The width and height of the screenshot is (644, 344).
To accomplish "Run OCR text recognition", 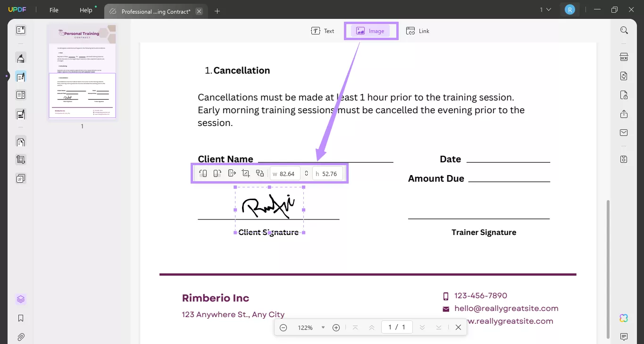I will point(624,57).
